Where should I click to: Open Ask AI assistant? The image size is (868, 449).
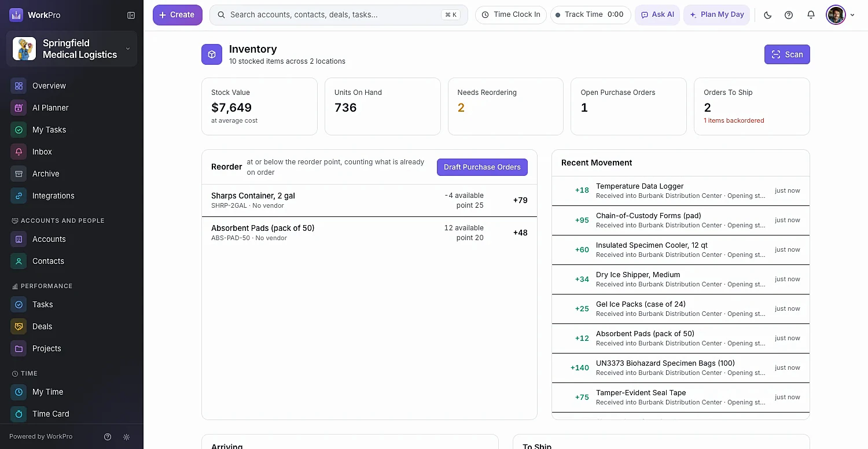657,15
